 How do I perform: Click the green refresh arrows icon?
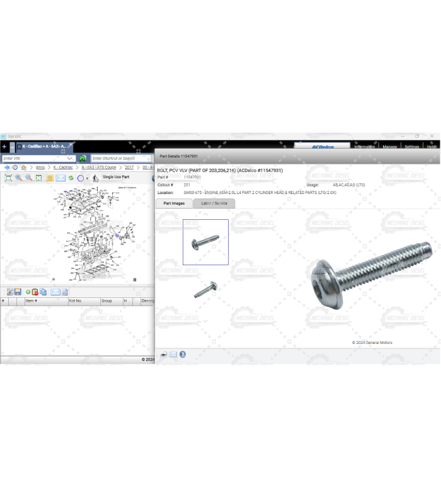tap(71, 178)
